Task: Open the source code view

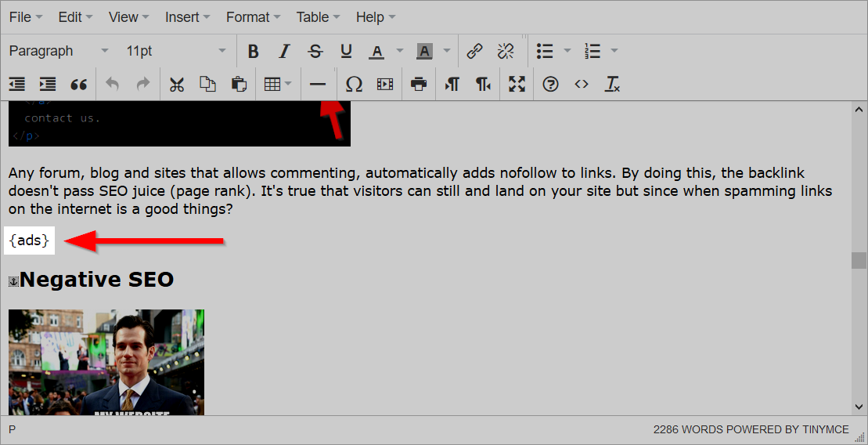Action: (582, 85)
